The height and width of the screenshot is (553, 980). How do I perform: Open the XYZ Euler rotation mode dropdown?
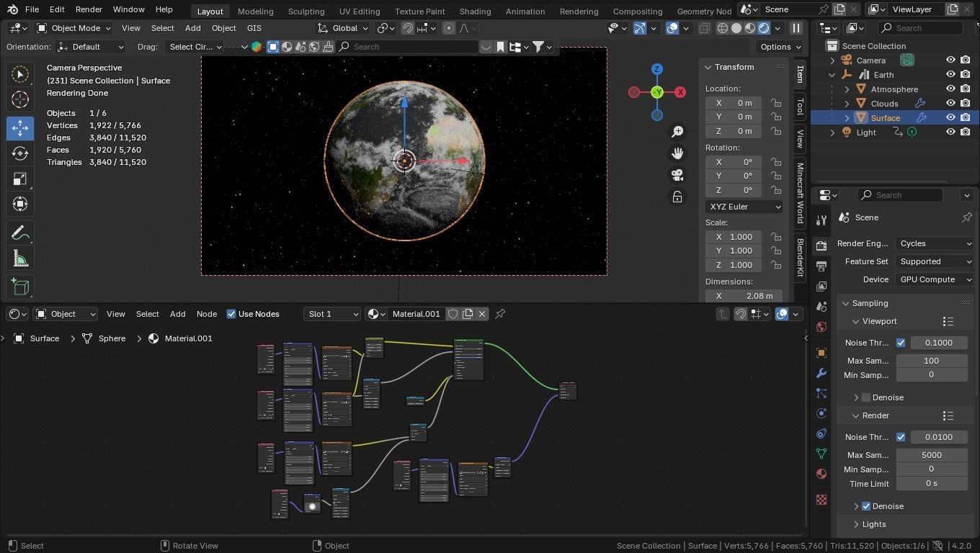[744, 207]
